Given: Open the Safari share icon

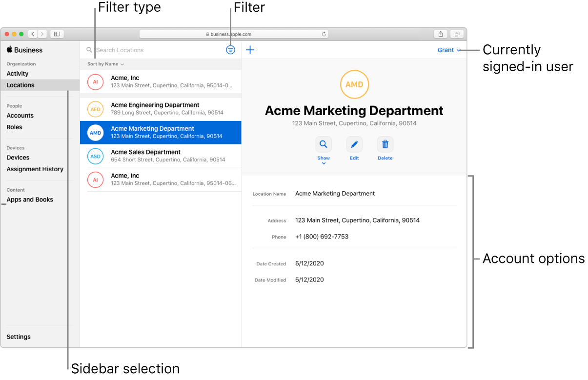Looking at the screenshot, I should coord(441,34).
